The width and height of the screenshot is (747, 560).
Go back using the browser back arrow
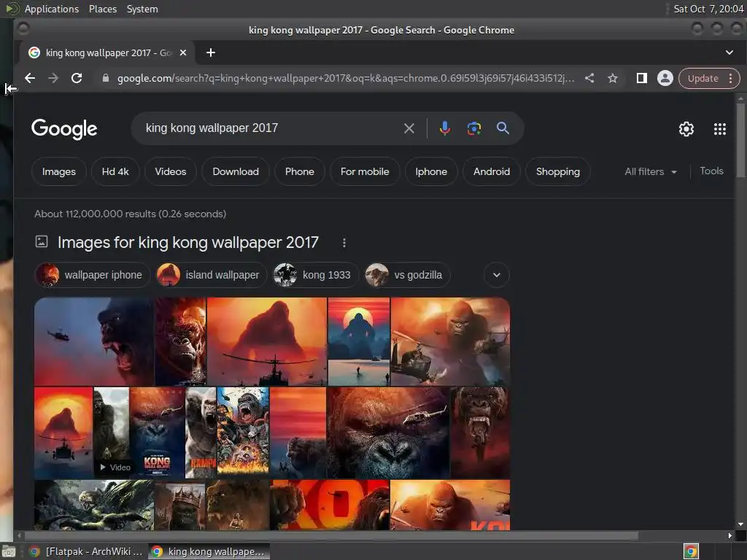pos(30,78)
